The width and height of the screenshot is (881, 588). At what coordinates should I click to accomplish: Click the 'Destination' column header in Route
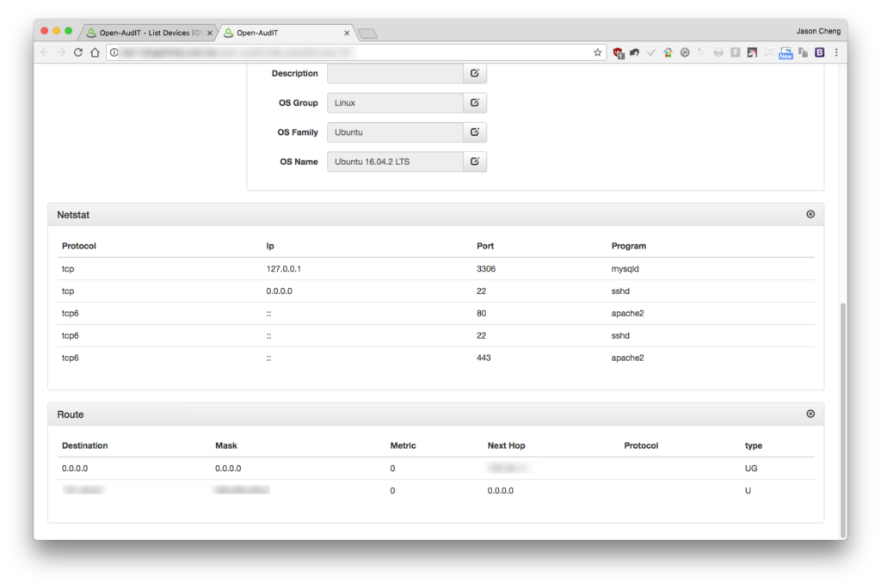pyautogui.click(x=85, y=445)
